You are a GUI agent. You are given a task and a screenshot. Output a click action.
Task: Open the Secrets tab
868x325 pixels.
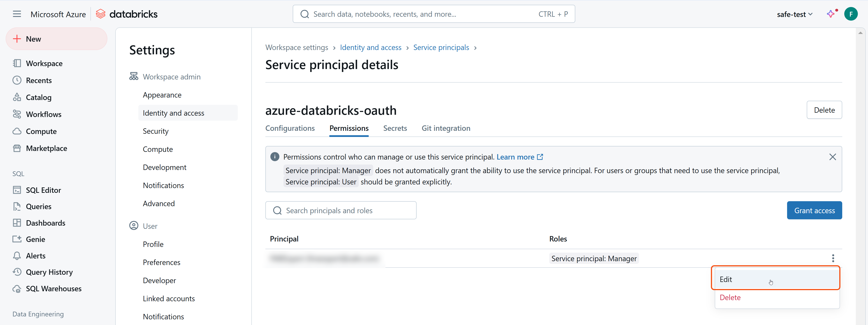click(x=395, y=128)
